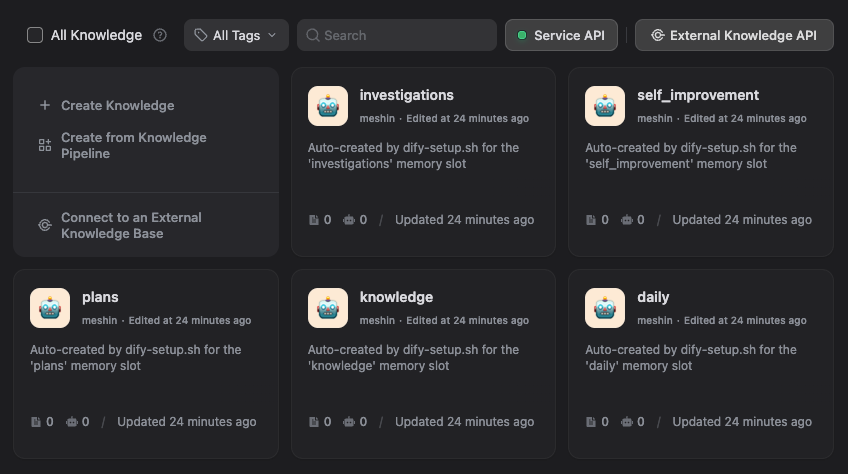This screenshot has height=474, width=848.
Task: Click the pipeline grid icon
Action: point(45,145)
